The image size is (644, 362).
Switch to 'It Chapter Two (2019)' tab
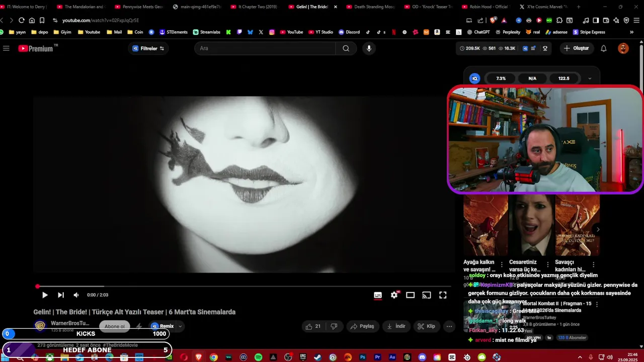254,7
